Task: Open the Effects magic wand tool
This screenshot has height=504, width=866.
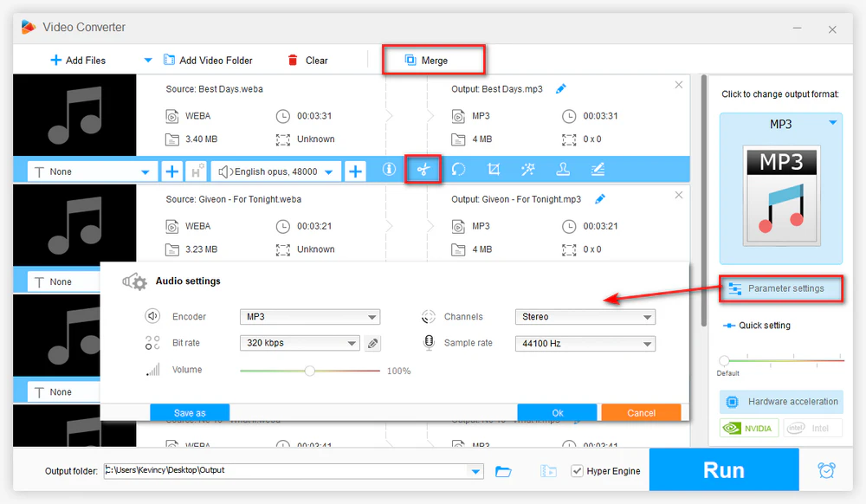Action: pyautogui.click(x=528, y=170)
